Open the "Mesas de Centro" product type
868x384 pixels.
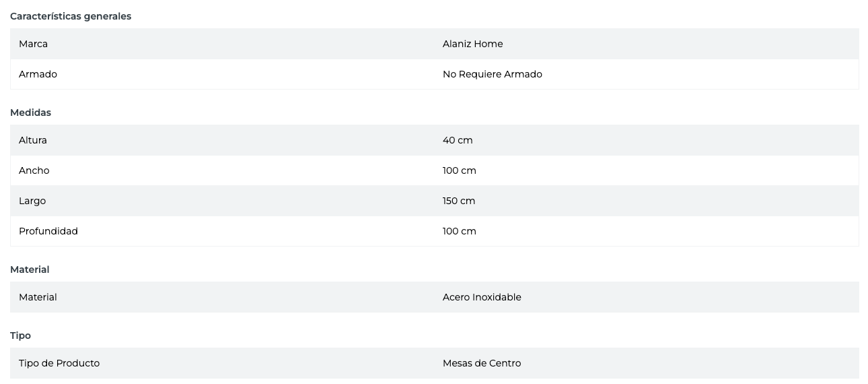(x=482, y=363)
